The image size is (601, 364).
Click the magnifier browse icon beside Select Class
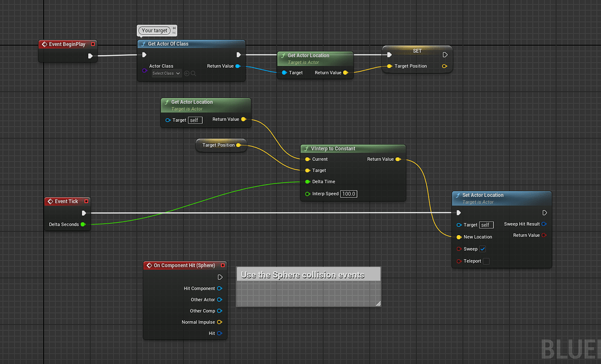(193, 73)
